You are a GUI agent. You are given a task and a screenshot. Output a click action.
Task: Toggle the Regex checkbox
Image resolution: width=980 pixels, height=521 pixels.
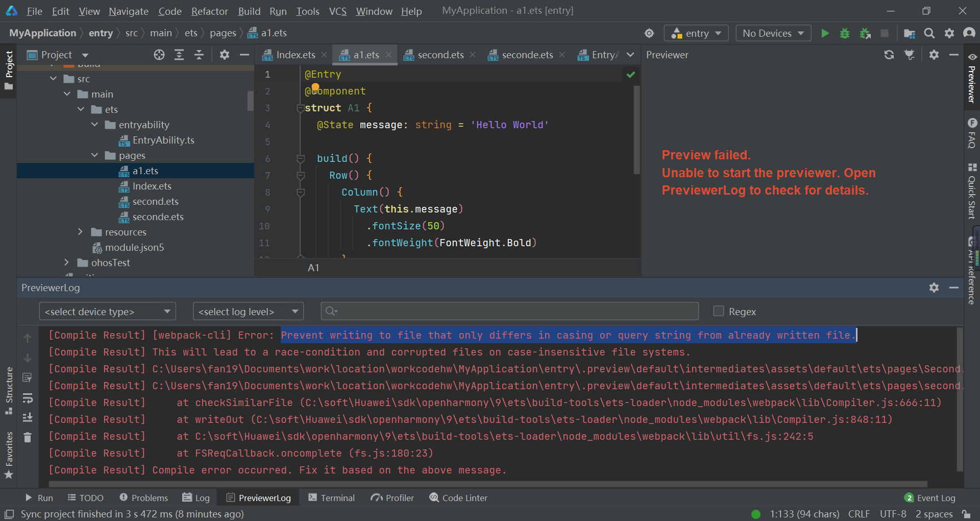coord(719,311)
